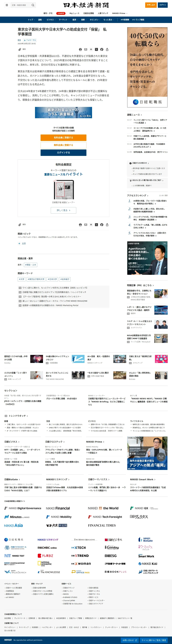
Task: Click the magnifying glass search icon
Action: click(33, 5)
